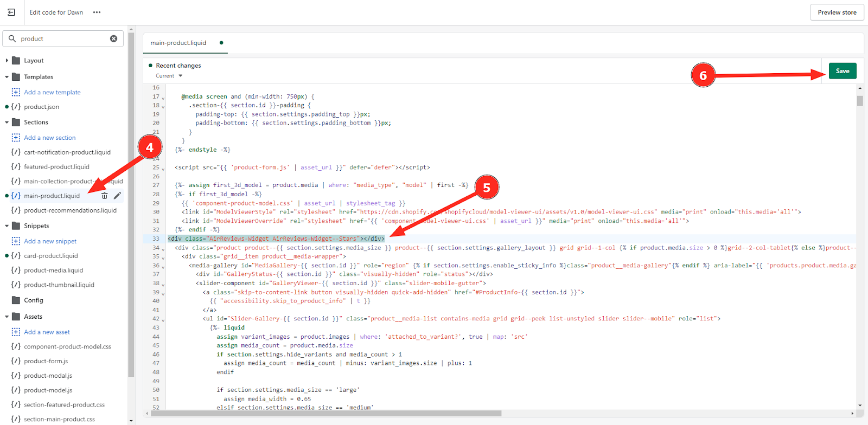This screenshot has width=868, height=425.
Task: Collapse the Sections folder
Action: [7, 123]
